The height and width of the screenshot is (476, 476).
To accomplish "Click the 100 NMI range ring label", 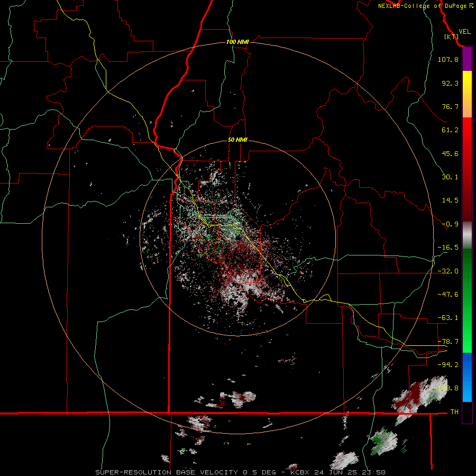I will (x=237, y=42).
